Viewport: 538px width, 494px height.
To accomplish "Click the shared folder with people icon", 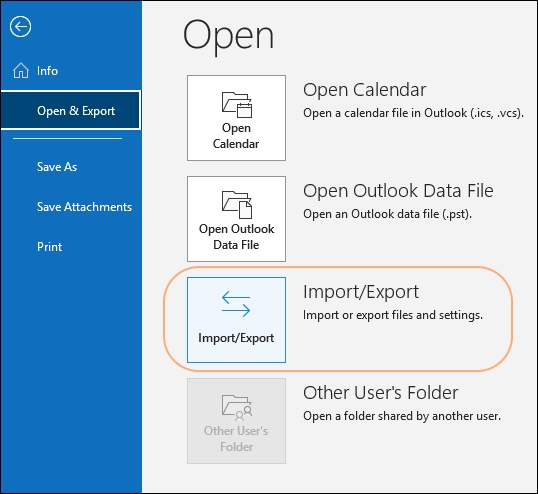I will tap(237, 408).
